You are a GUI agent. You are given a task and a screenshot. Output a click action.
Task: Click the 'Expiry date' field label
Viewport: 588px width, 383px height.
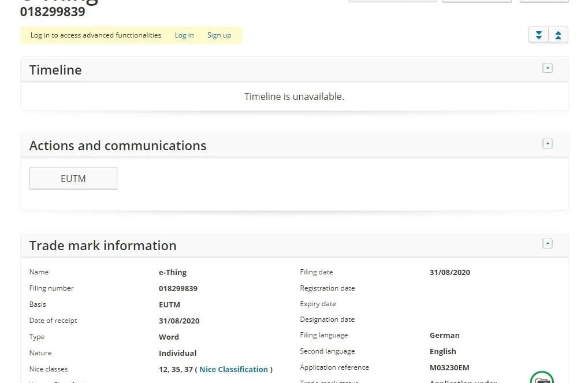(318, 304)
